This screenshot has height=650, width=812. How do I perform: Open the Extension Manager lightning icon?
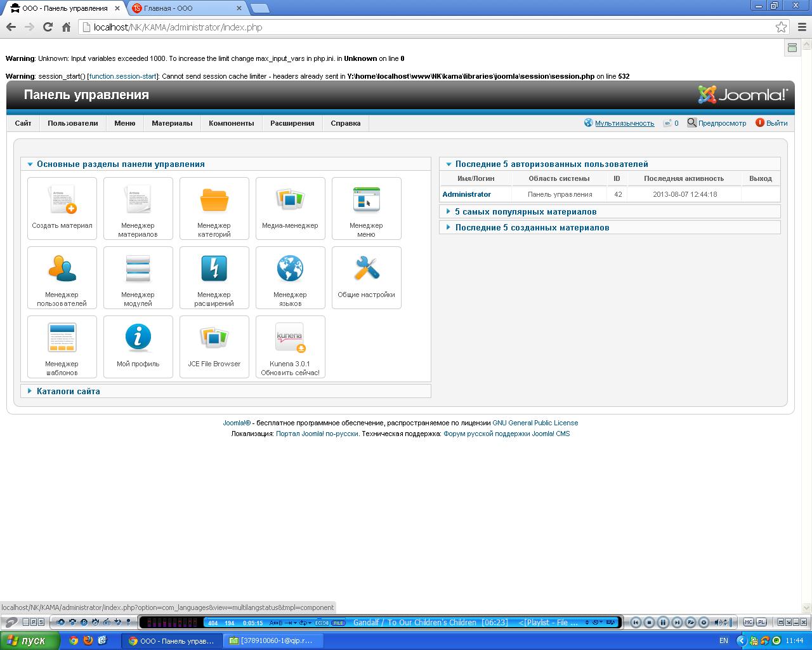(x=214, y=269)
